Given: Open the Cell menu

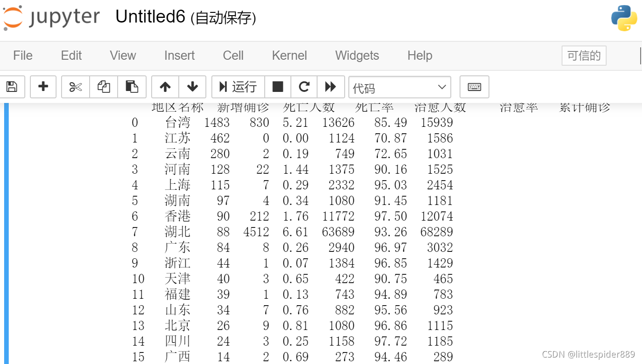Looking at the screenshot, I should point(233,55).
